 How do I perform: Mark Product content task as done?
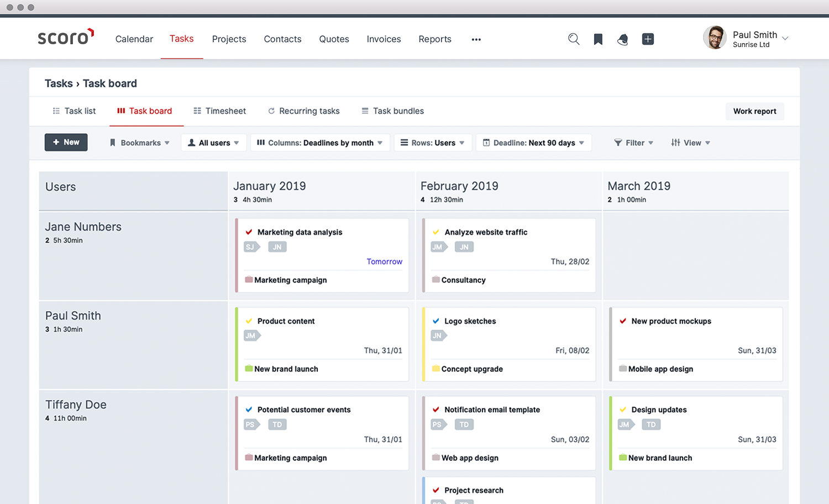point(249,321)
